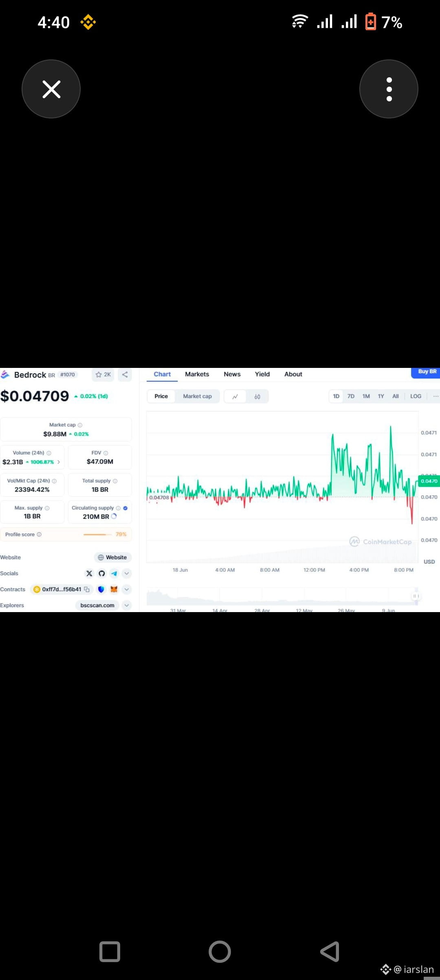Tap the Bedrock token logo
Viewport: 440px width, 980px height.
[x=5, y=374]
